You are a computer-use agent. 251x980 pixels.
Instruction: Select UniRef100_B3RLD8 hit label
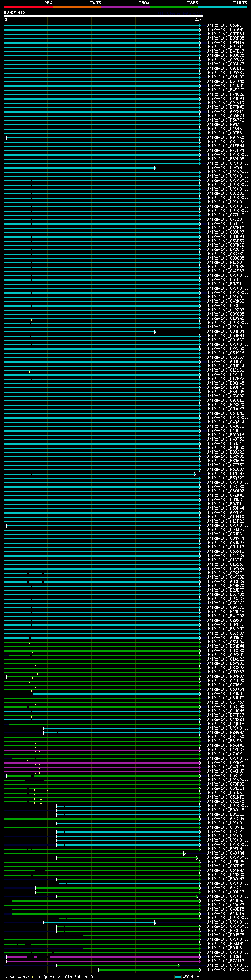click(x=225, y=159)
